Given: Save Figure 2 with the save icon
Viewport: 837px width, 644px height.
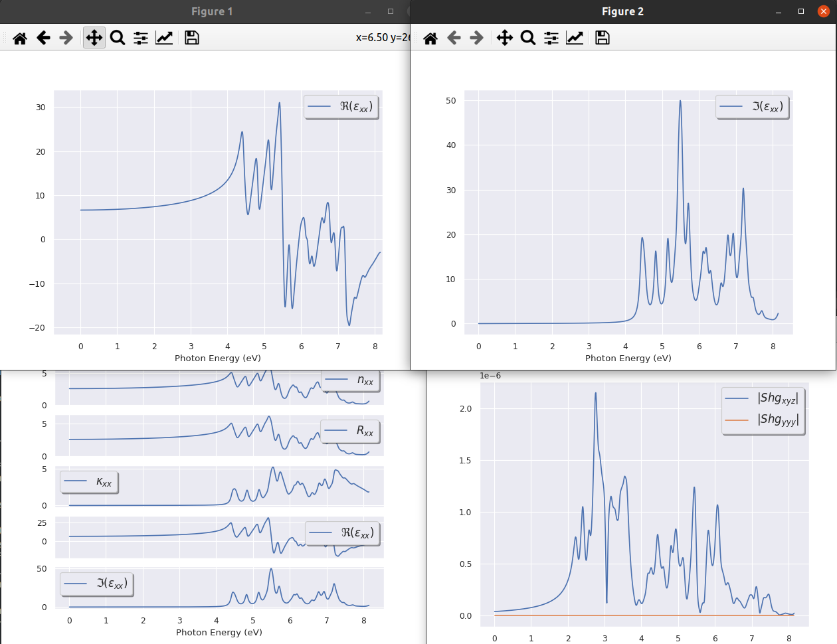Looking at the screenshot, I should (x=603, y=38).
